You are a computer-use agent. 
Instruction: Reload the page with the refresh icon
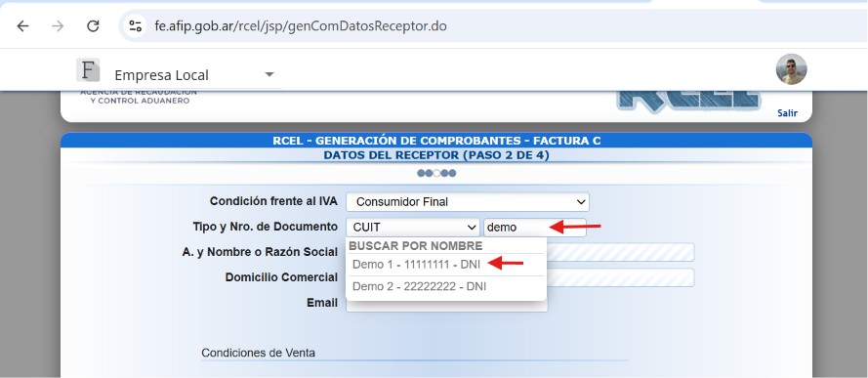click(93, 26)
